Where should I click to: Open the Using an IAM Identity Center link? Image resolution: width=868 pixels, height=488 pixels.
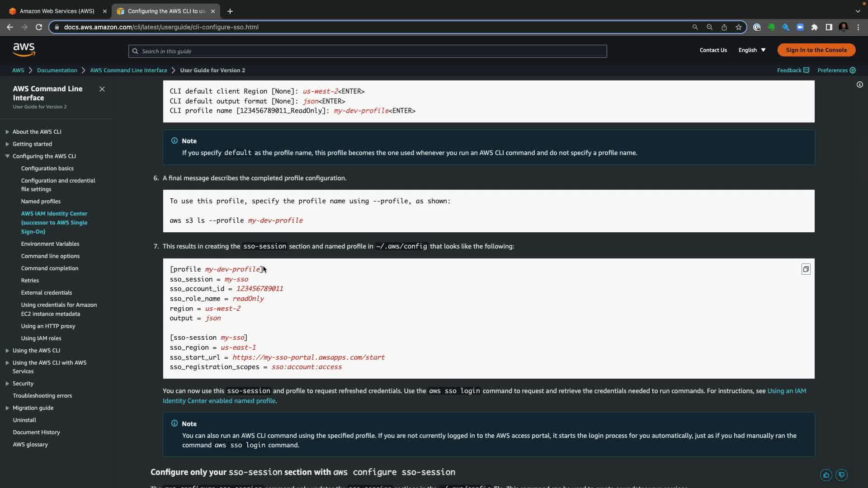click(786, 391)
